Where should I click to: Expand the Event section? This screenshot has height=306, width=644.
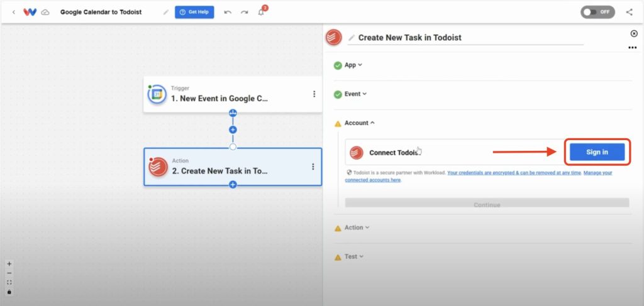point(356,94)
